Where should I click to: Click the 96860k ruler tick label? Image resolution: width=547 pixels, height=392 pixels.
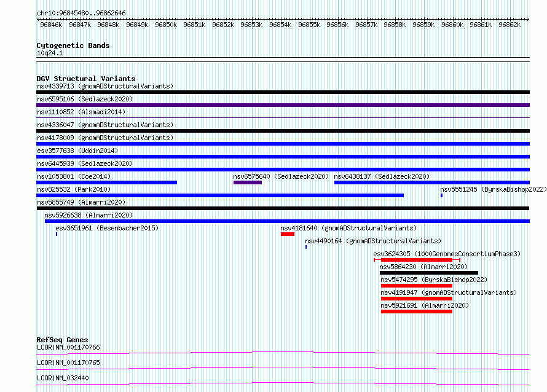(x=452, y=25)
